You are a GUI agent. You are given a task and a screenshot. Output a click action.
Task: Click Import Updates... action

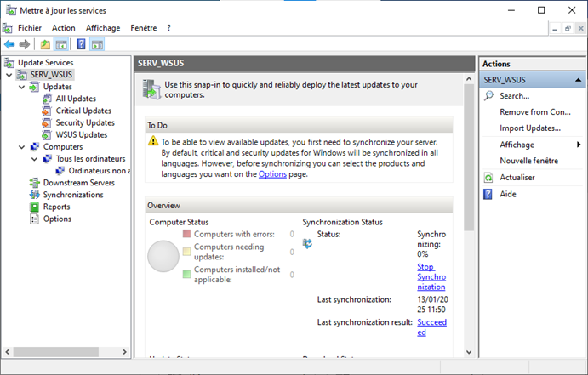[x=530, y=128]
